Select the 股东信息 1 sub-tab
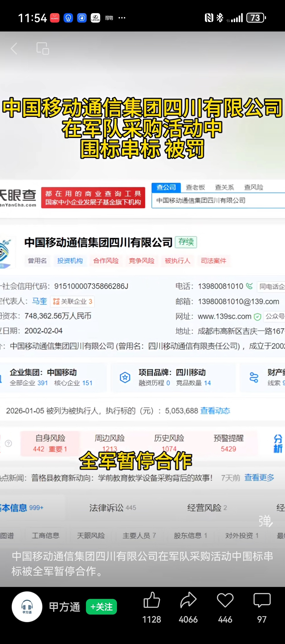This screenshot has height=644, width=285. [x=191, y=535]
